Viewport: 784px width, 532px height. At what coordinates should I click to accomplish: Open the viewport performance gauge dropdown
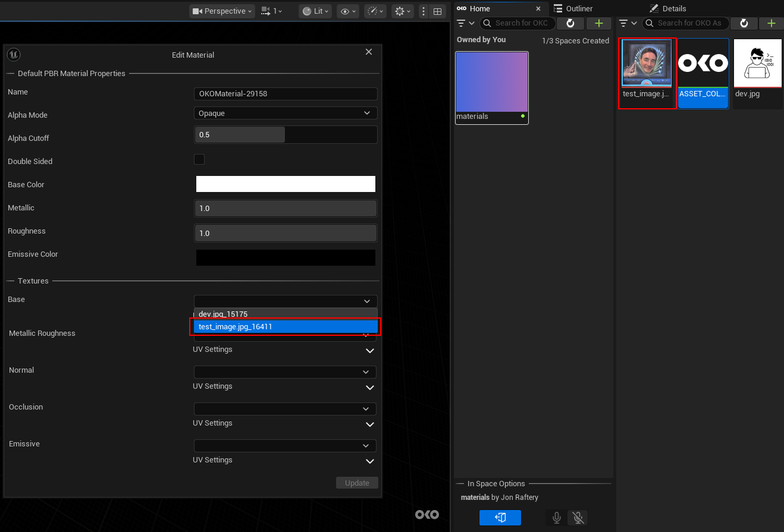pos(375,11)
